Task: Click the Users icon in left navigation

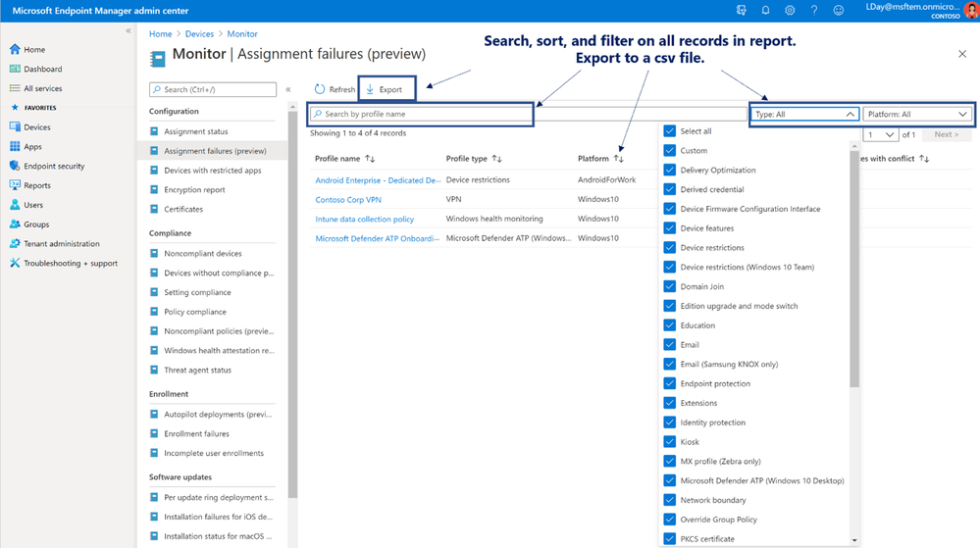Action: (x=15, y=204)
